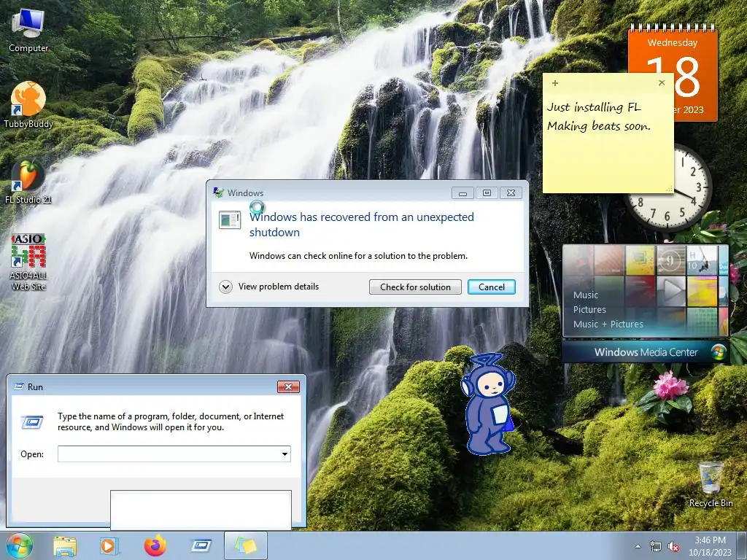Select Pictures in Media Center gadget
This screenshot has width=747, height=560.
pos(589,309)
